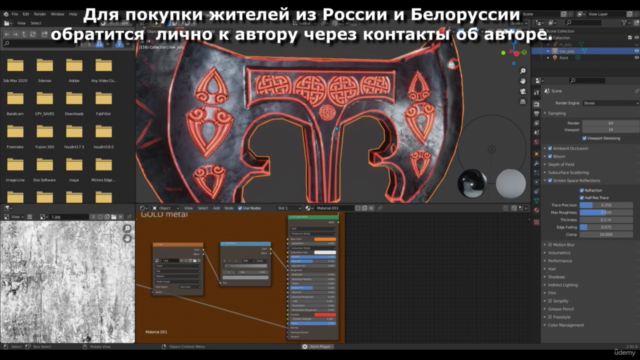Click the red Emission color swatch
This screenshot has height=360, width=640.
[325, 315]
